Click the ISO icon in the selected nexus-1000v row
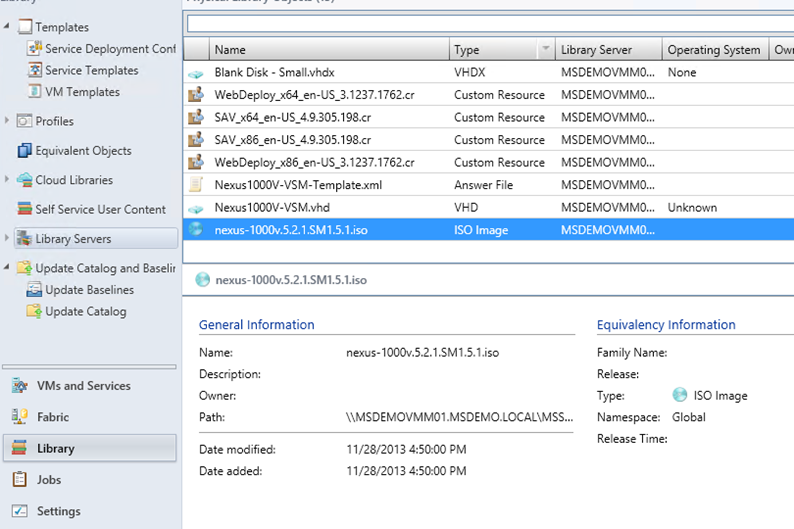The width and height of the screenshot is (794, 529). click(196, 229)
